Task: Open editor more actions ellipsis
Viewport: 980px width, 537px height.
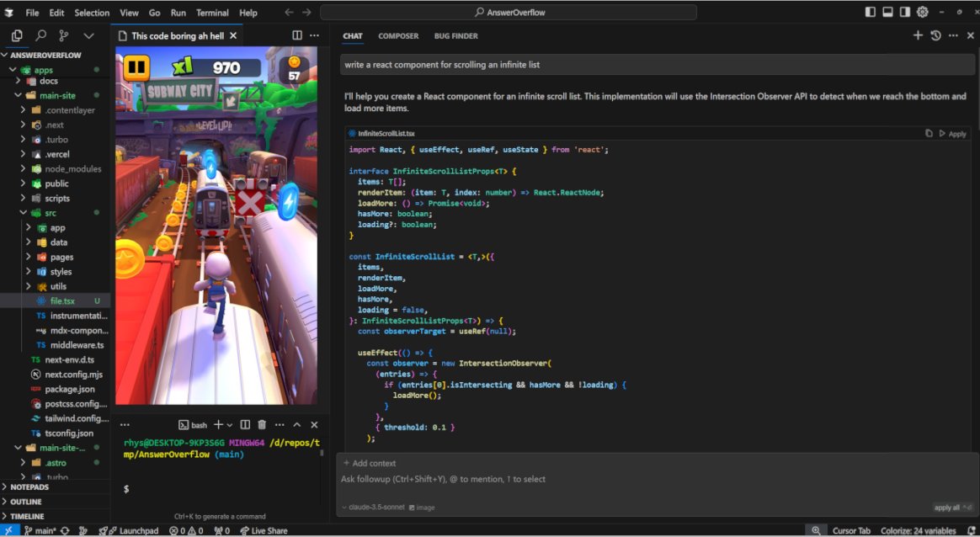Action: (x=314, y=35)
